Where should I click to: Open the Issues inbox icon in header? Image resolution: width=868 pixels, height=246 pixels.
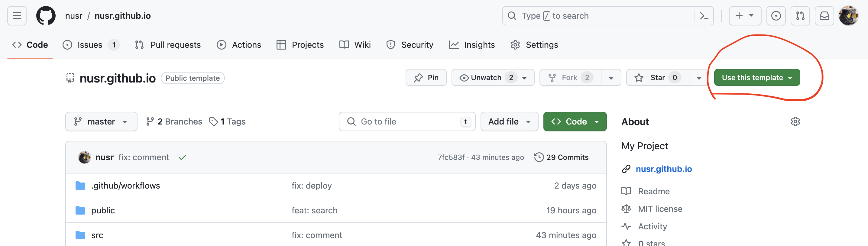(x=776, y=16)
